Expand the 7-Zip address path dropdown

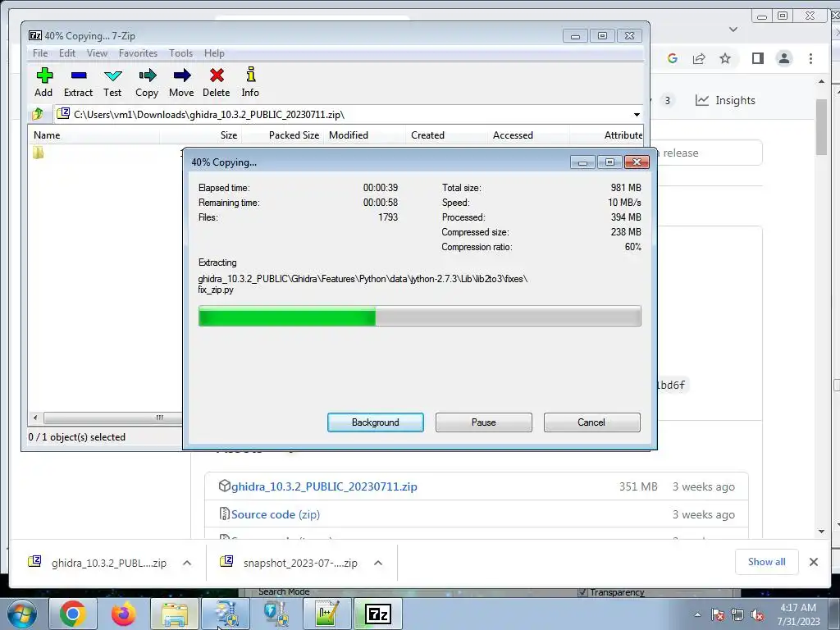pyautogui.click(x=637, y=115)
